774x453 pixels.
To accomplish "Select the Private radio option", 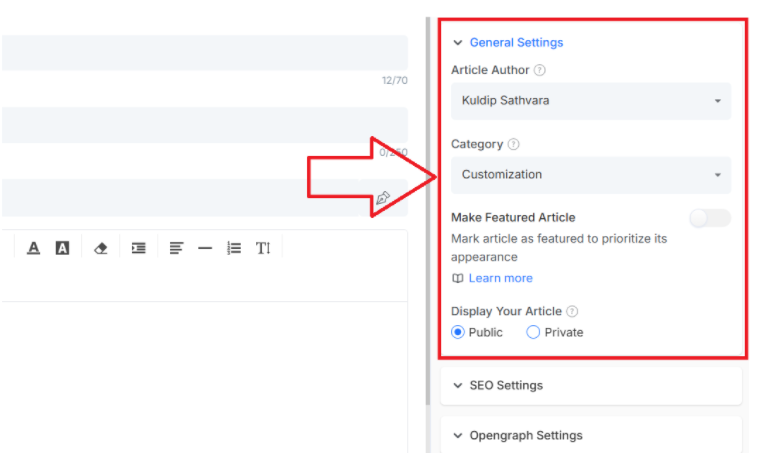I will click(533, 332).
